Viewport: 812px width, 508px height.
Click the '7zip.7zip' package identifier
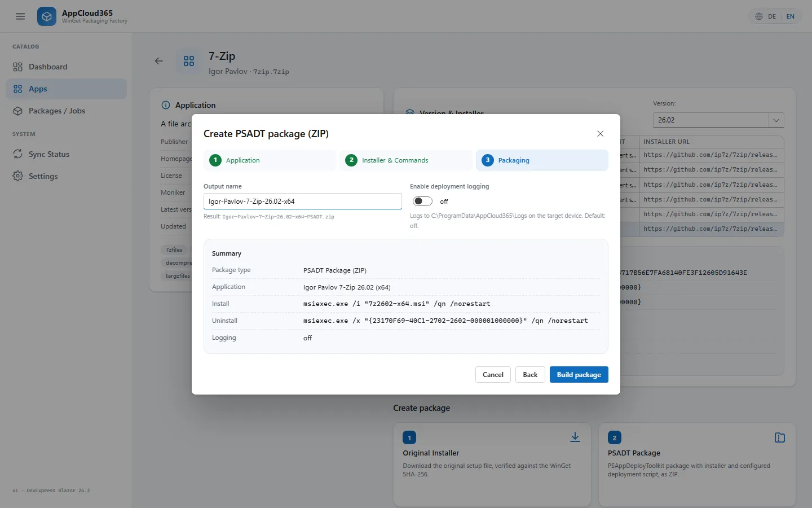click(271, 72)
